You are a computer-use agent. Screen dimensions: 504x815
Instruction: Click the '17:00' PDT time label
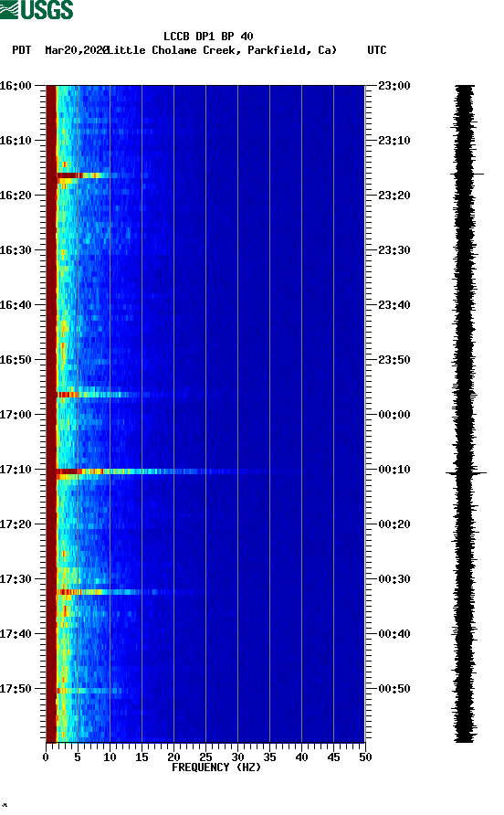tap(16, 415)
